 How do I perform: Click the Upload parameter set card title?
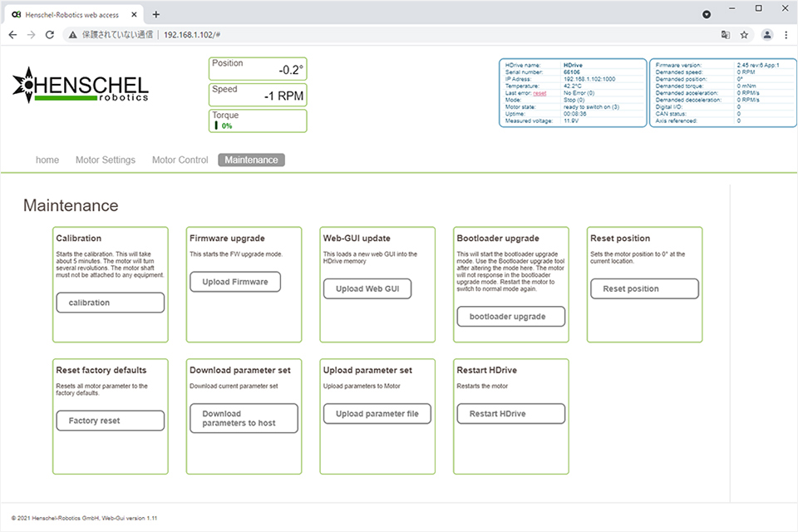[x=367, y=370]
